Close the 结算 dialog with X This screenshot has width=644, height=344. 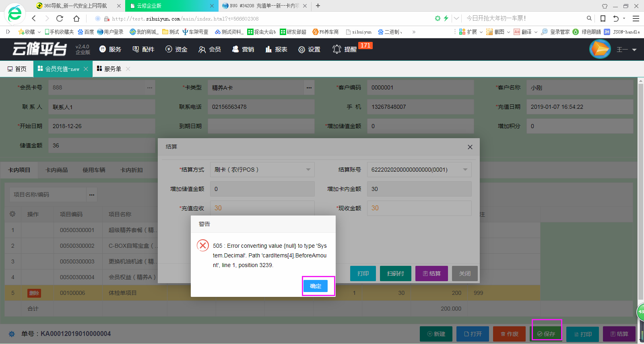click(470, 147)
